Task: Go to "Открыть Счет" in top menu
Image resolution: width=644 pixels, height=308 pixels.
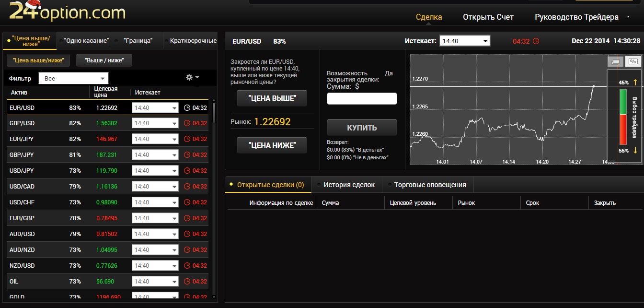Action: point(488,17)
